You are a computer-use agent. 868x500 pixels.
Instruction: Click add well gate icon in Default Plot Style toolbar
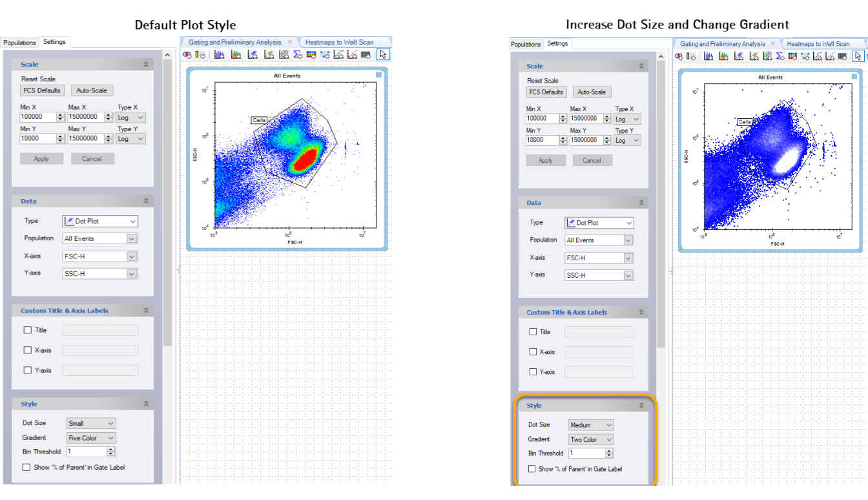point(200,55)
